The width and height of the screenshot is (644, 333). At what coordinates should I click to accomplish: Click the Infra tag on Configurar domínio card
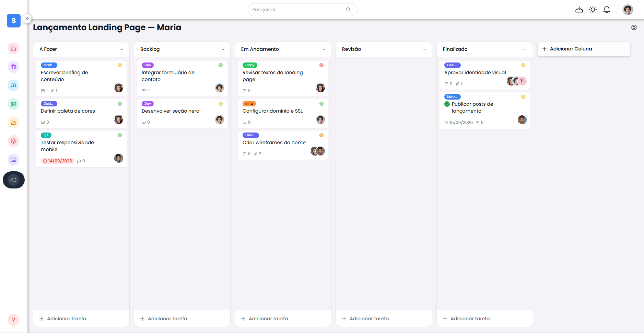pyautogui.click(x=249, y=104)
